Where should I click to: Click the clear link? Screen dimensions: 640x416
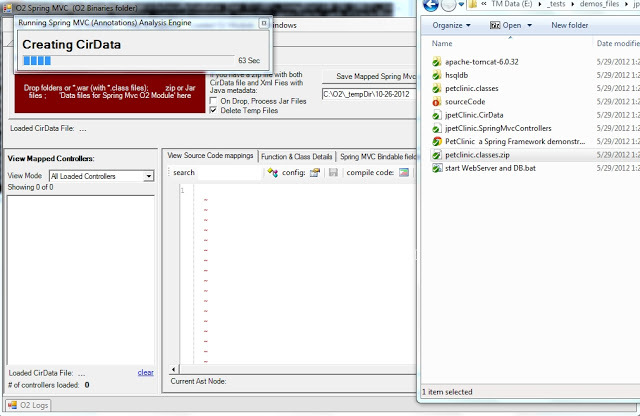click(x=145, y=372)
